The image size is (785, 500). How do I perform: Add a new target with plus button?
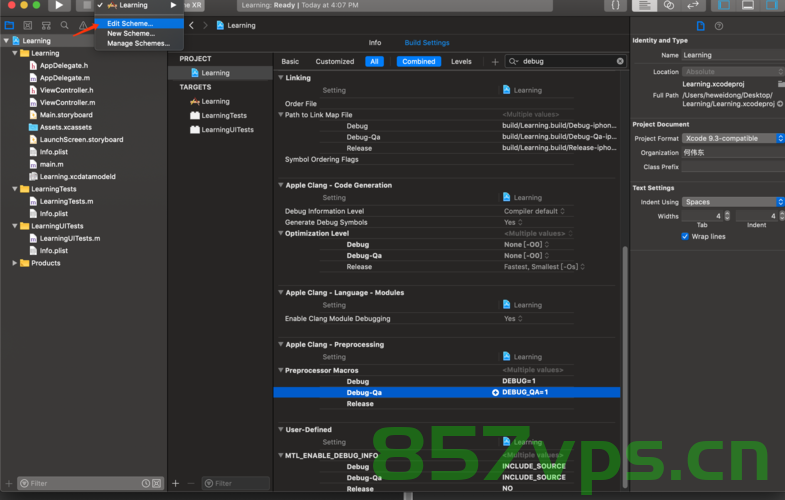point(175,483)
